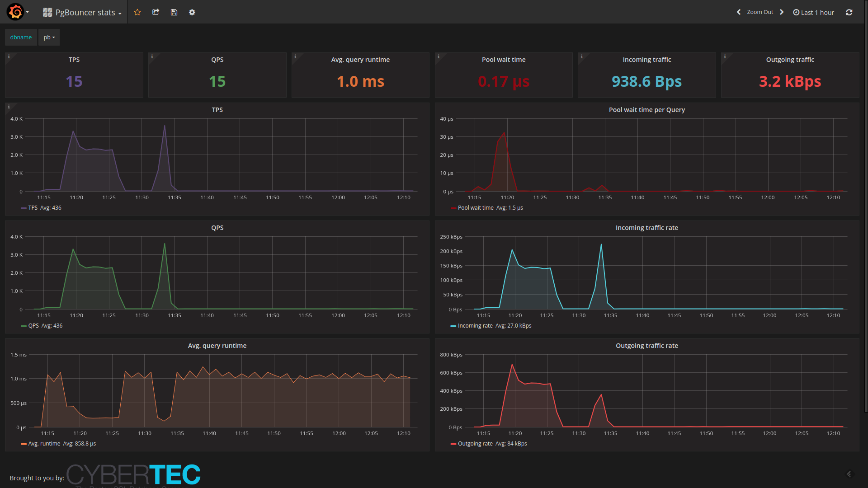Open the Last 1 hour time picker
The image size is (868, 488).
pyautogui.click(x=814, y=12)
